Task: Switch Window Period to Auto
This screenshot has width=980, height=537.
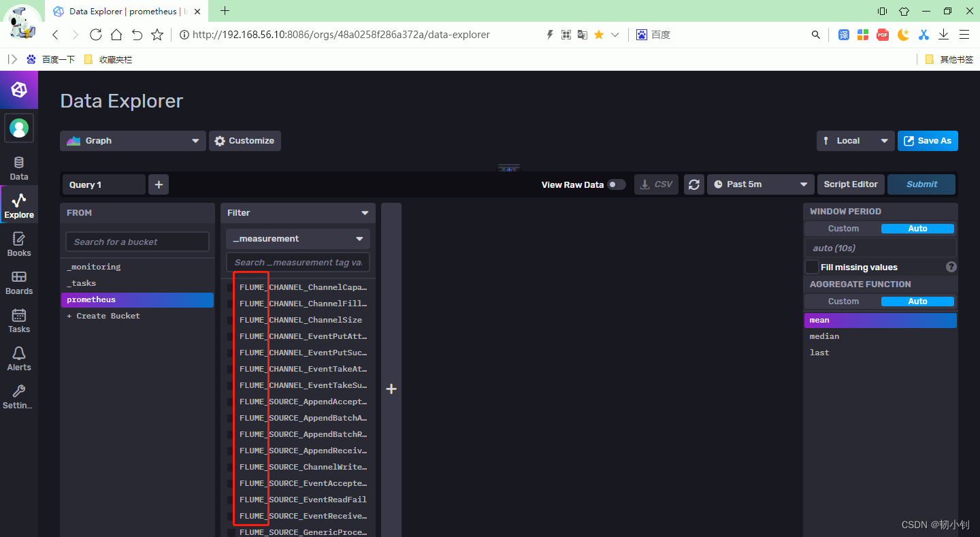Action: [917, 229]
